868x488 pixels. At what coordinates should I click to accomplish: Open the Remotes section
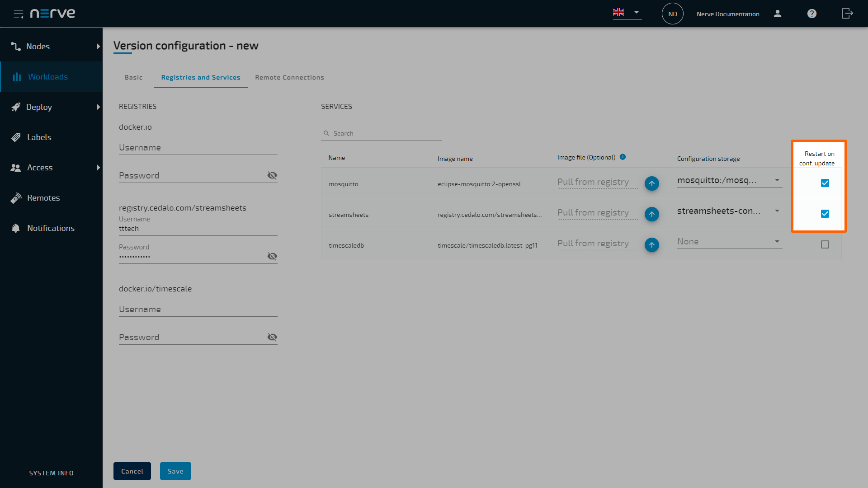(43, 197)
